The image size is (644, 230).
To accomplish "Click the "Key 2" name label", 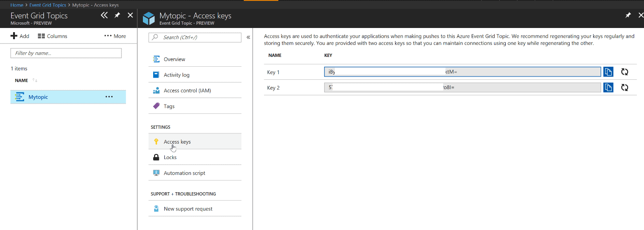I will click(273, 88).
